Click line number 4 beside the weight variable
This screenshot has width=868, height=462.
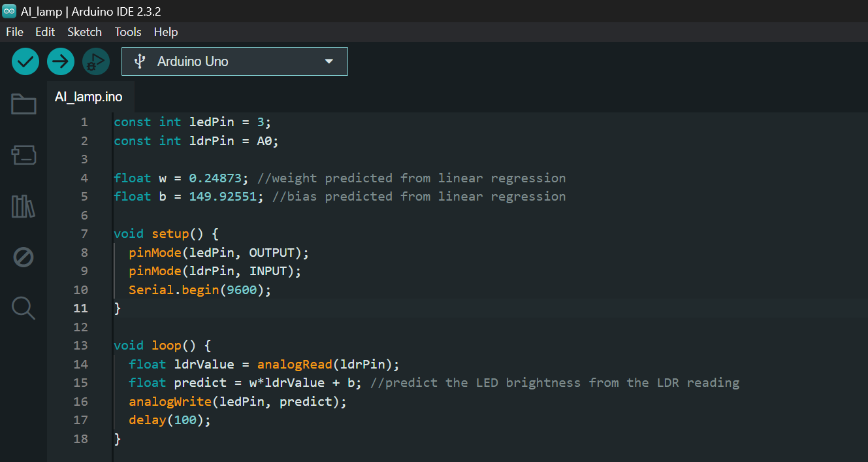coord(84,178)
